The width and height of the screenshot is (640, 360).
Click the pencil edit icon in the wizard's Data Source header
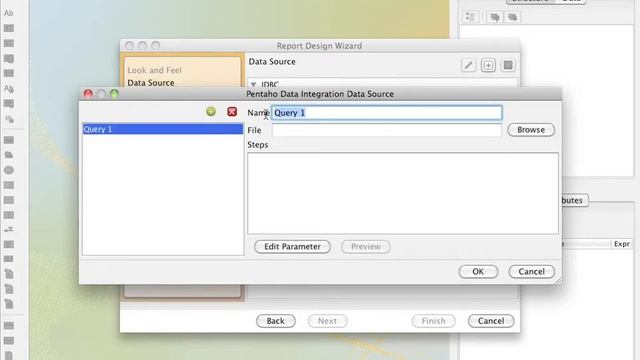coord(469,65)
